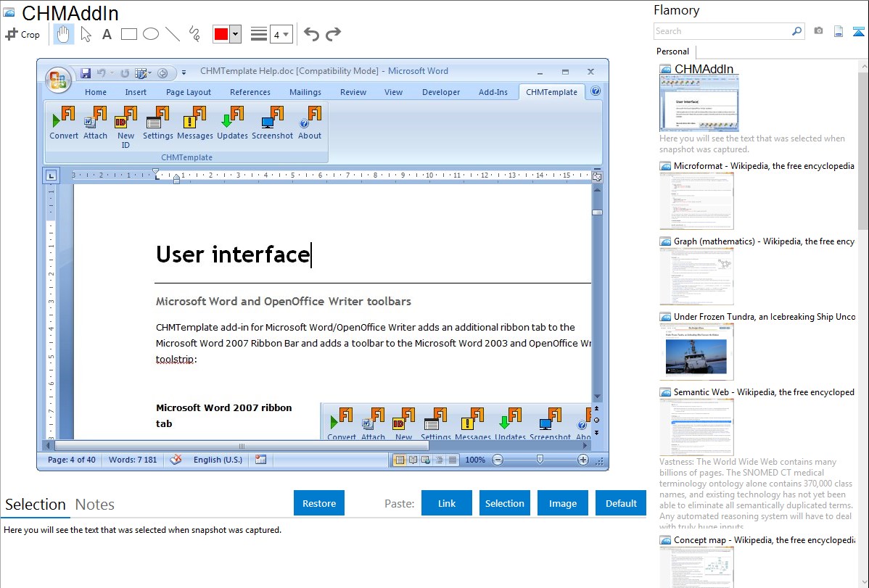Viewport: 869px width, 588px height.
Task: Go to the References tab
Action: (x=250, y=92)
